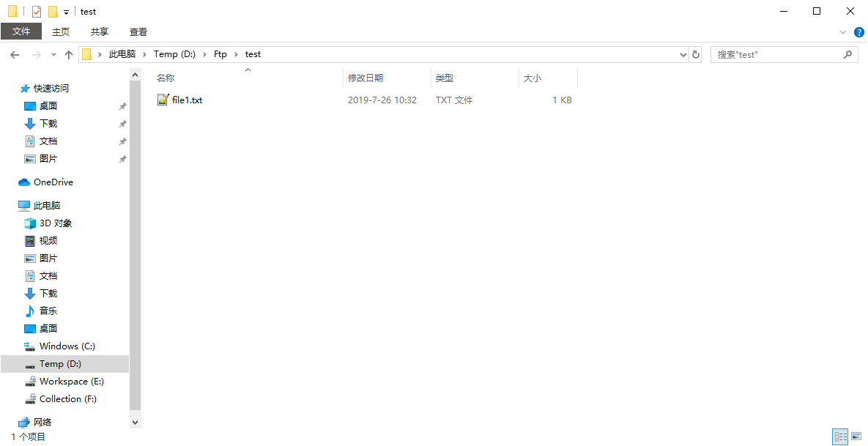The image size is (868, 446).
Task: Expand the address bar history dropdown
Action: pyautogui.click(x=683, y=54)
